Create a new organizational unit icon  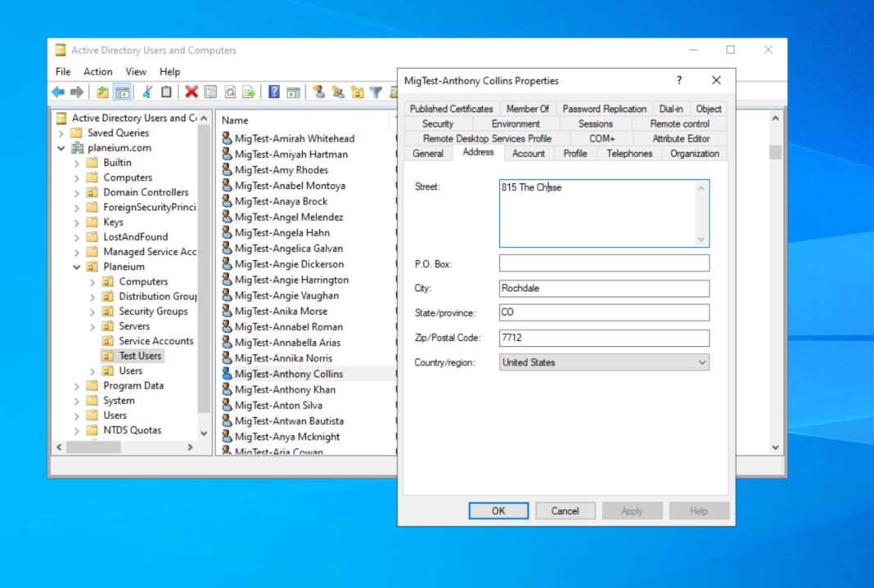click(x=358, y=92)
